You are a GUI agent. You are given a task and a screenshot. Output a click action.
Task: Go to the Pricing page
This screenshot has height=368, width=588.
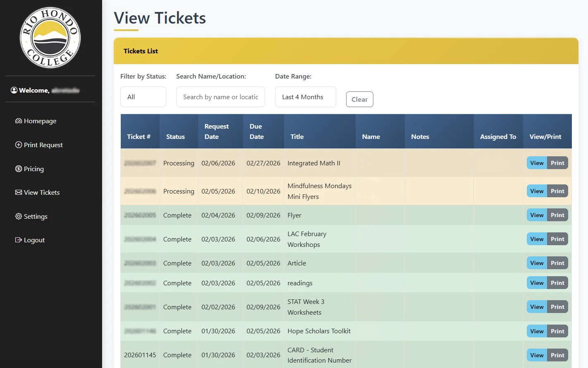(29, 169)
